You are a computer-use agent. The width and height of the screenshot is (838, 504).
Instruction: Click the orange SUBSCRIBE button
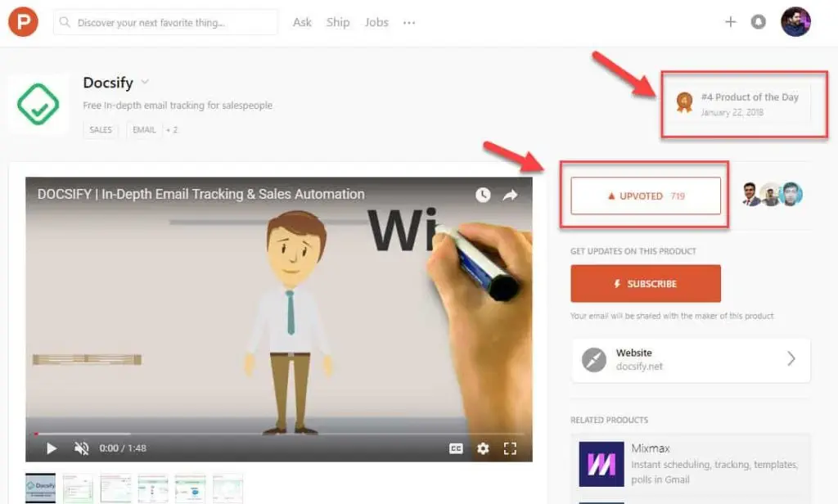point(646,284)
